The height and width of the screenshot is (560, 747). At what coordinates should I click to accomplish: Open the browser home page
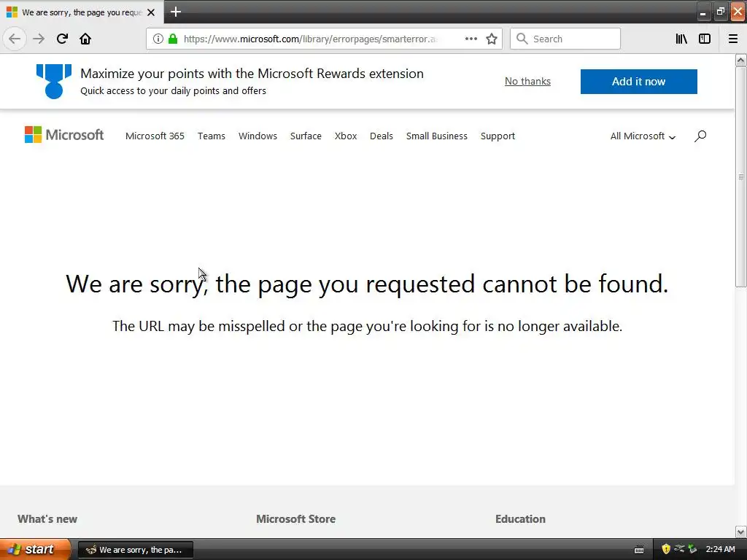(x=85, y=39)
